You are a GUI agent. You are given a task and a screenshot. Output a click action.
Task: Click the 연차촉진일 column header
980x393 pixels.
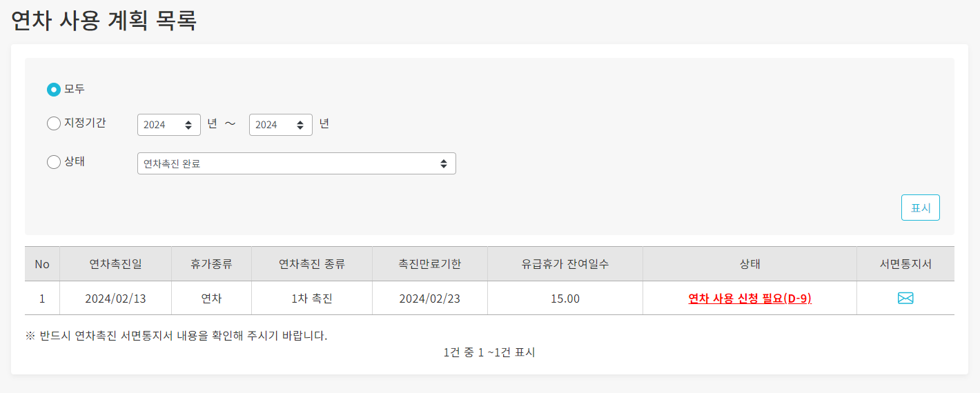point(115,264)
